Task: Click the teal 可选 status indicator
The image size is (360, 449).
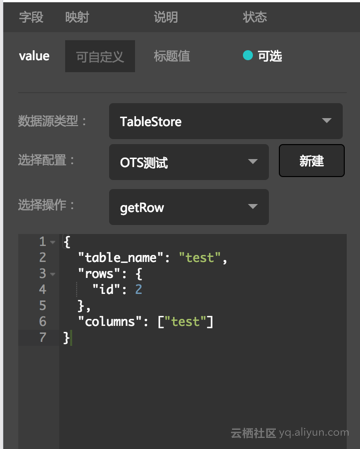Action: [248, 55]
